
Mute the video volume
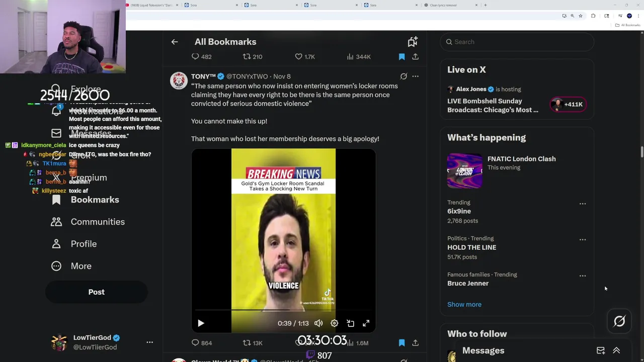pyautogui.click(x=318, y=323)
